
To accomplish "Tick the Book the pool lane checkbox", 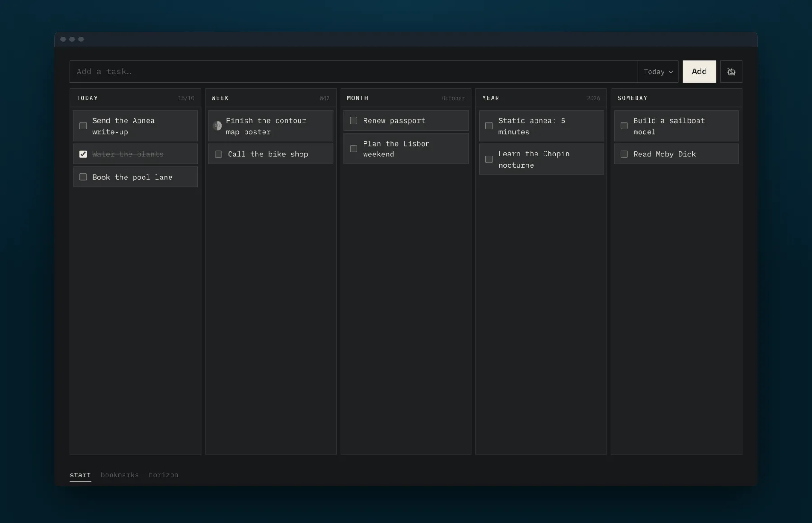I will (83, 177).
